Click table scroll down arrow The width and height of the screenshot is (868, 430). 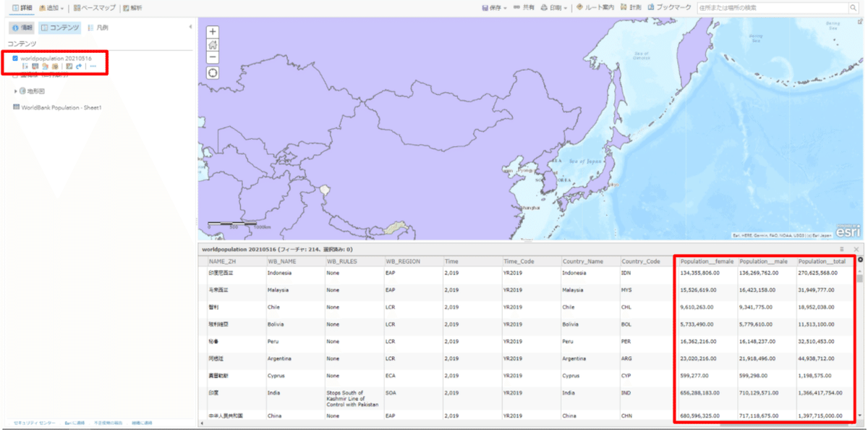pyautogui.click(x=860, y=417)
